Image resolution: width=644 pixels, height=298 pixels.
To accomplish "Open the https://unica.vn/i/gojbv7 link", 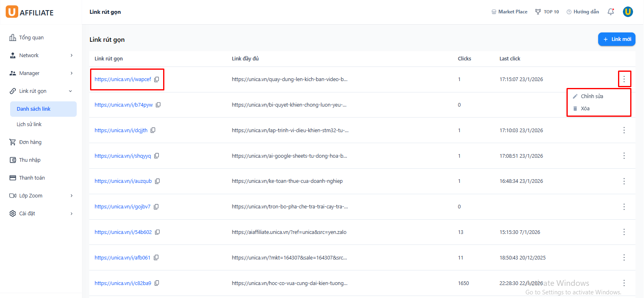I will click(x=122, y=207).
